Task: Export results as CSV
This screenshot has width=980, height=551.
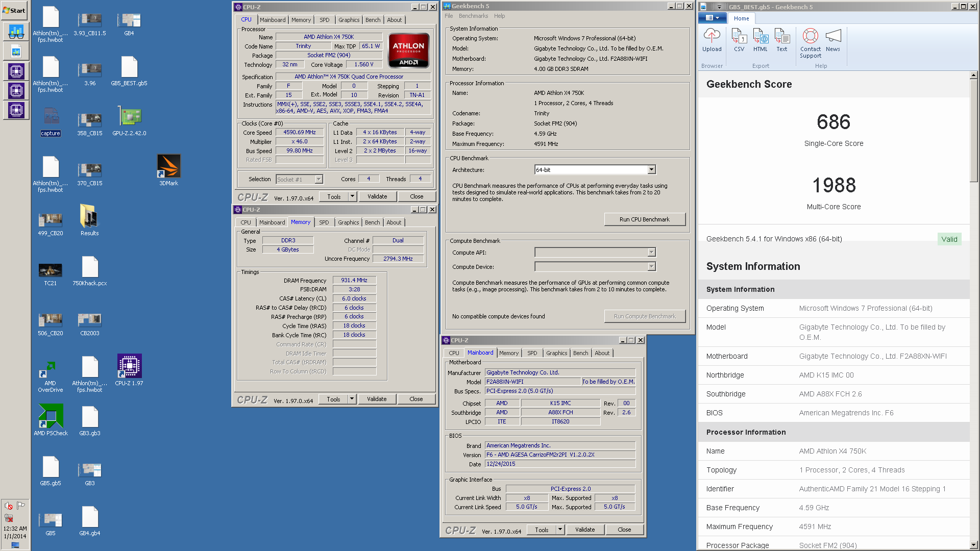Action: (739, 40)
